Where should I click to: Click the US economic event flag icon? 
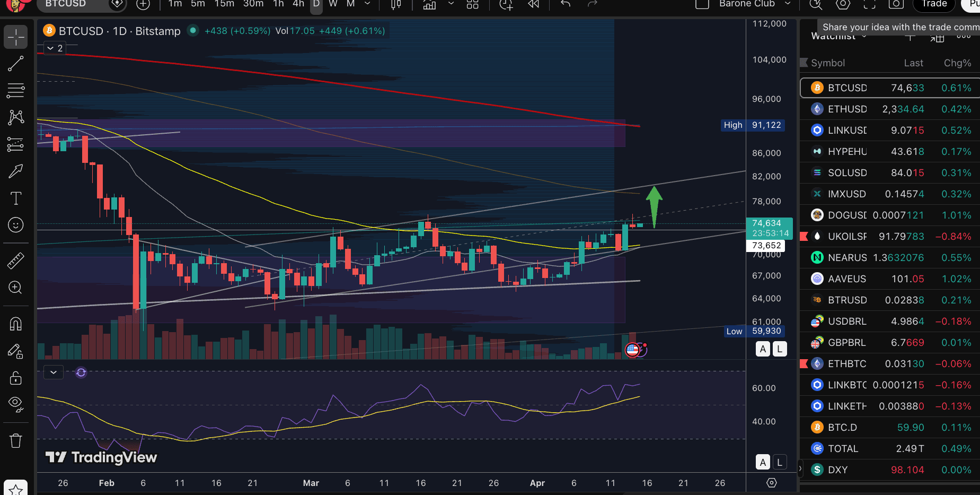coord(632,350)
